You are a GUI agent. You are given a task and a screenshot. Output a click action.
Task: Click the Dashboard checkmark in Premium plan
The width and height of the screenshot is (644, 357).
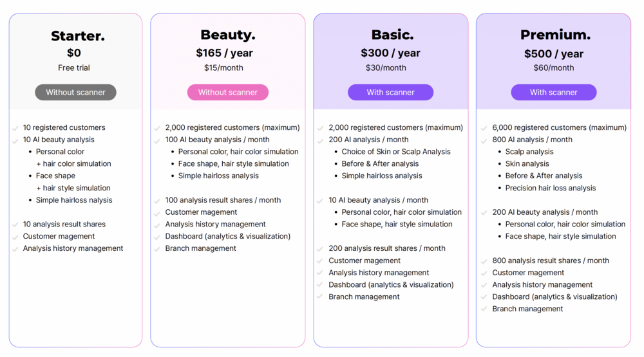tap(484, 297)
